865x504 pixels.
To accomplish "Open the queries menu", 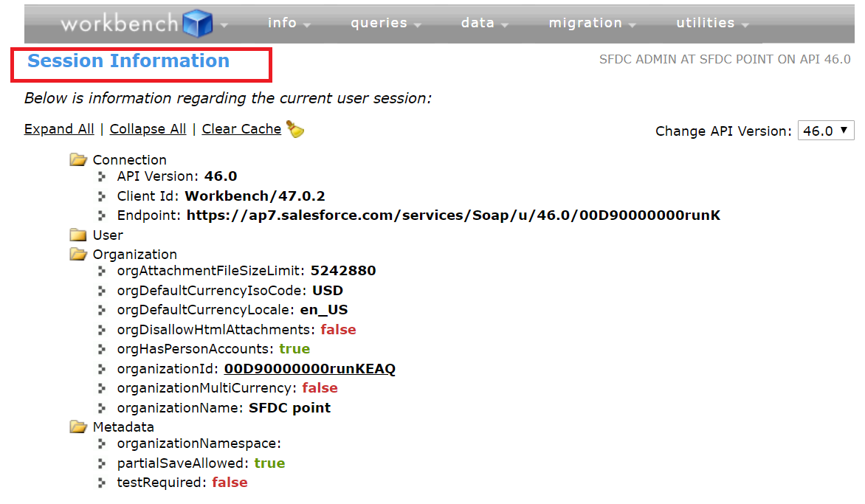I will (385, 23).
